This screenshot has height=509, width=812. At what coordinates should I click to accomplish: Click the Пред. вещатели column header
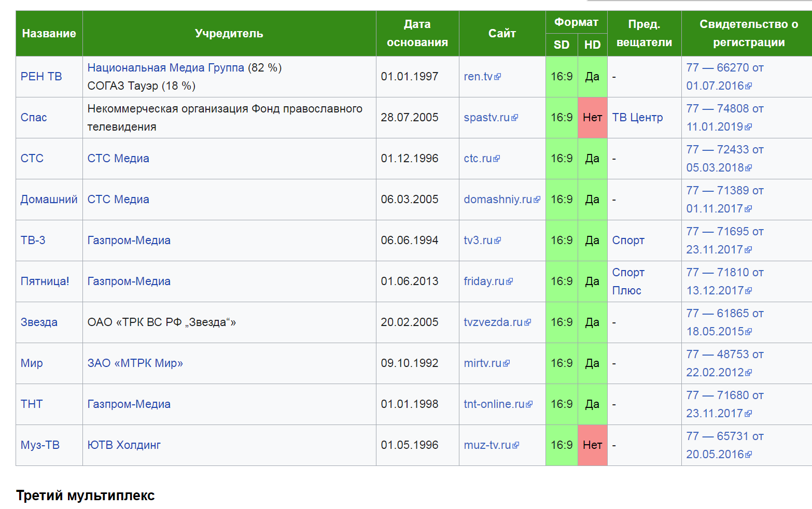(x=645, y=34)
